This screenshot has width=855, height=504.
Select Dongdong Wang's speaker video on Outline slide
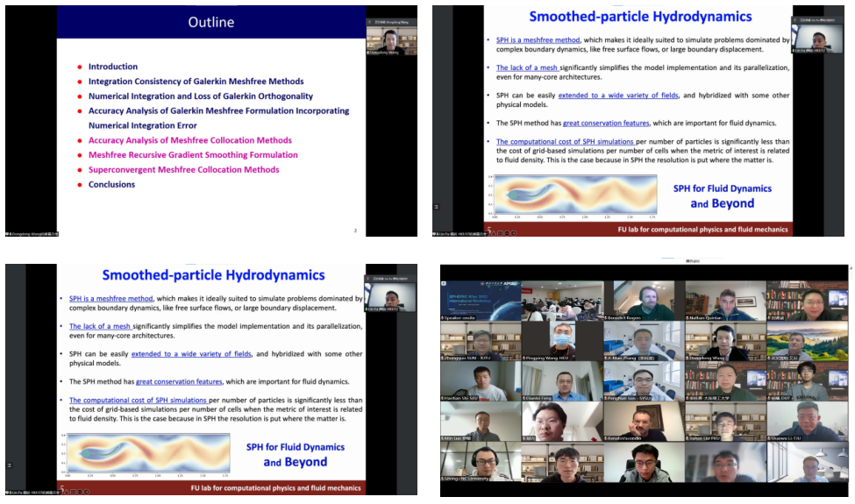coord(388,39)
